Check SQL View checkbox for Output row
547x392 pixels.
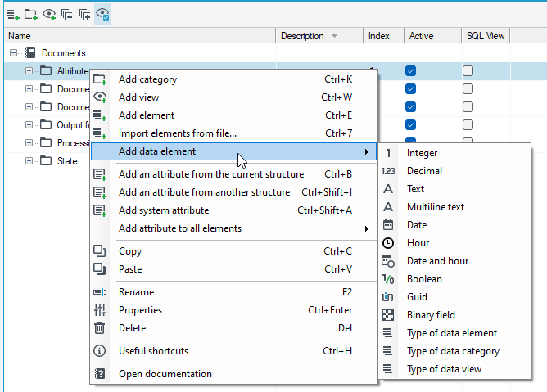coord(468,125)
